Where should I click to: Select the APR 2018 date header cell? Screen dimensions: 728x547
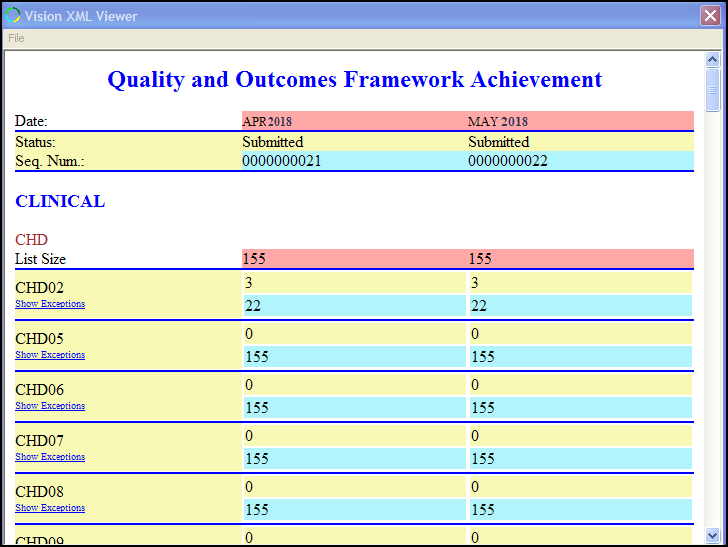(x=267, y=121)
